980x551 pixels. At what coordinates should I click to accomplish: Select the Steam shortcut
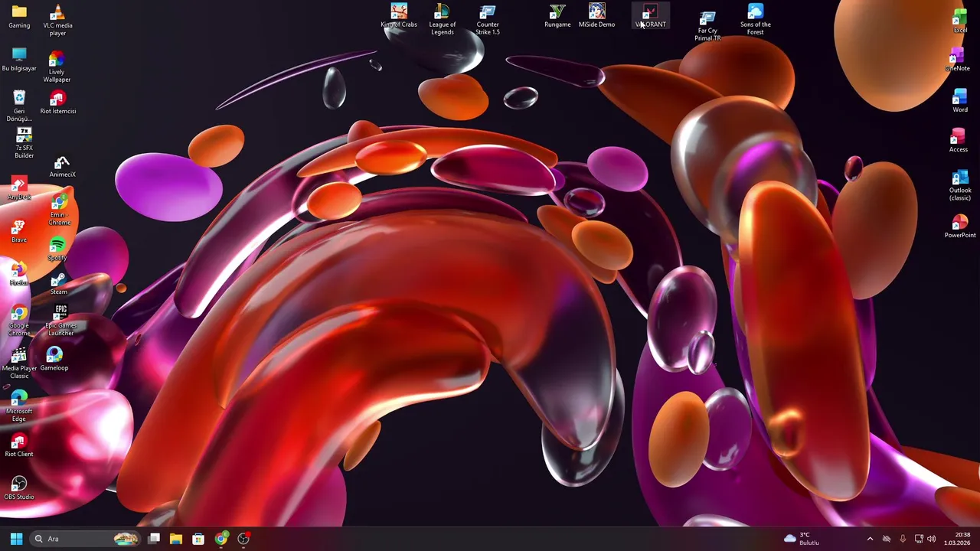coord(58,283)
